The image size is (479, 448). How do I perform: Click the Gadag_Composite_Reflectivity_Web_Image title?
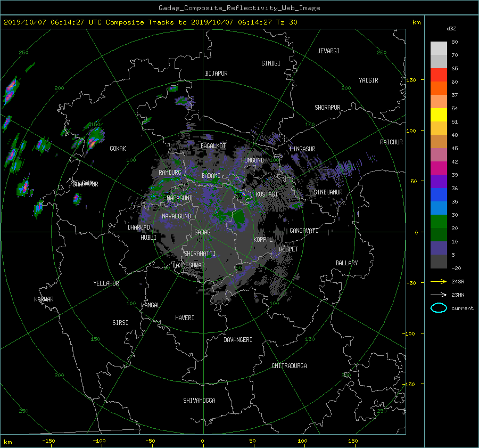tap(239, 8)
